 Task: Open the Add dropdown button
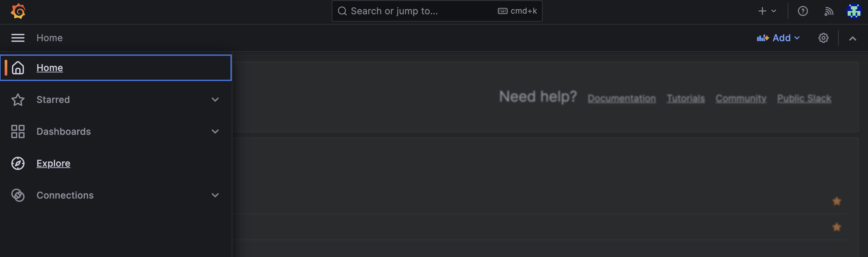[x=778, y=38]
